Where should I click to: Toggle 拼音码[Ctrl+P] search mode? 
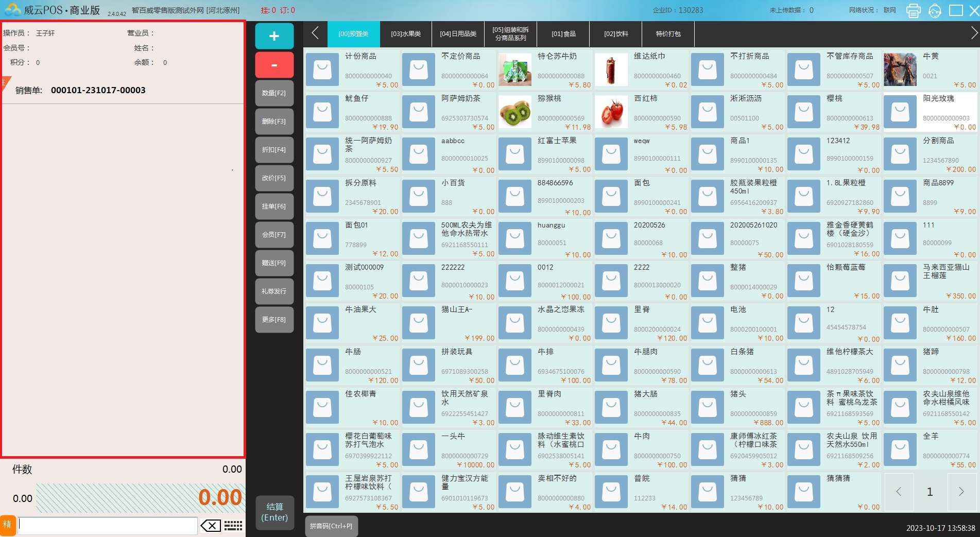coord(331,526)
